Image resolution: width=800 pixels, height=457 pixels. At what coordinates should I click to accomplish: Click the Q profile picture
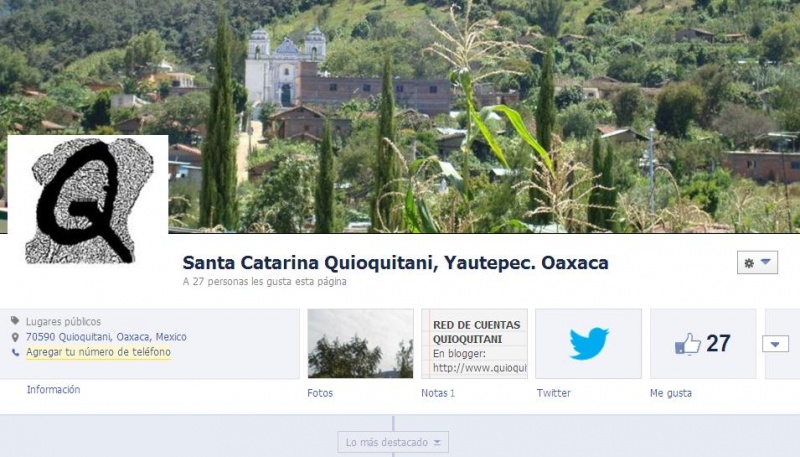point(88,200)
